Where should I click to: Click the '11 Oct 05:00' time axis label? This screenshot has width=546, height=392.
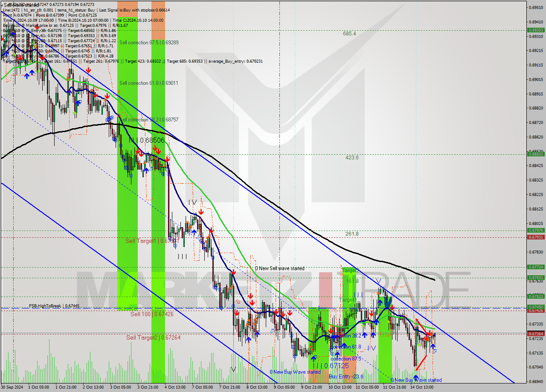pyautogui.click(x=367, y=387)
